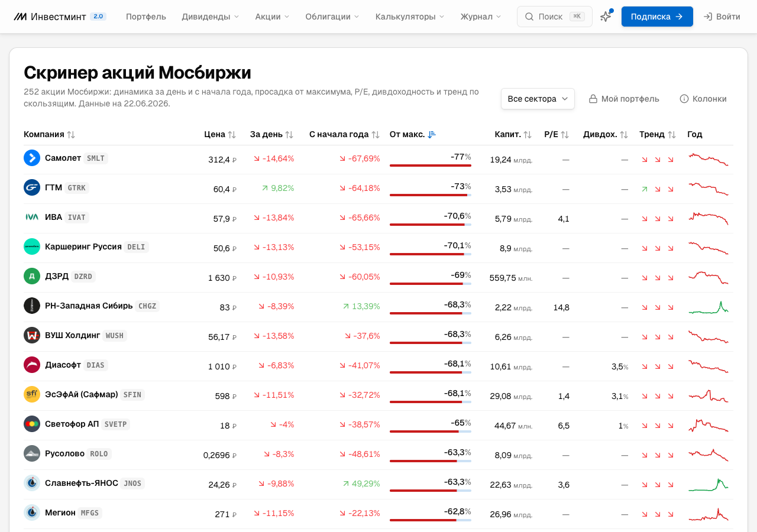The width and height of the screenshot is (757, 532).
Task: Open the РН-Западная Сибирь company logo
Action: (x=32, y=306)
